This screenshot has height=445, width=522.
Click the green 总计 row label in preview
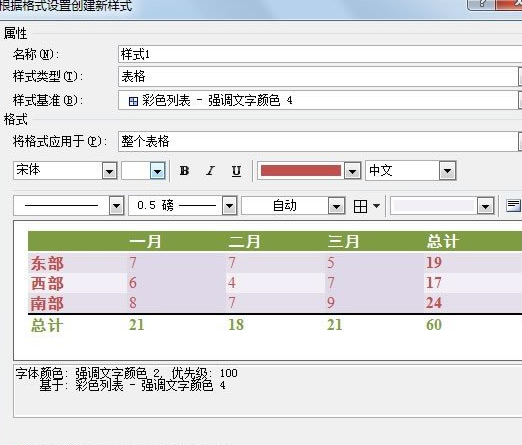(47, 325)
